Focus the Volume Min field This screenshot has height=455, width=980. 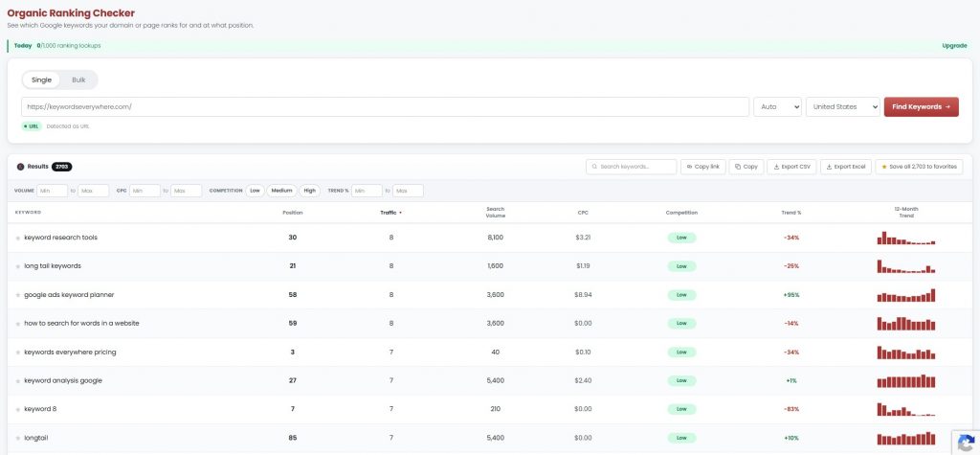coord(53,191)
